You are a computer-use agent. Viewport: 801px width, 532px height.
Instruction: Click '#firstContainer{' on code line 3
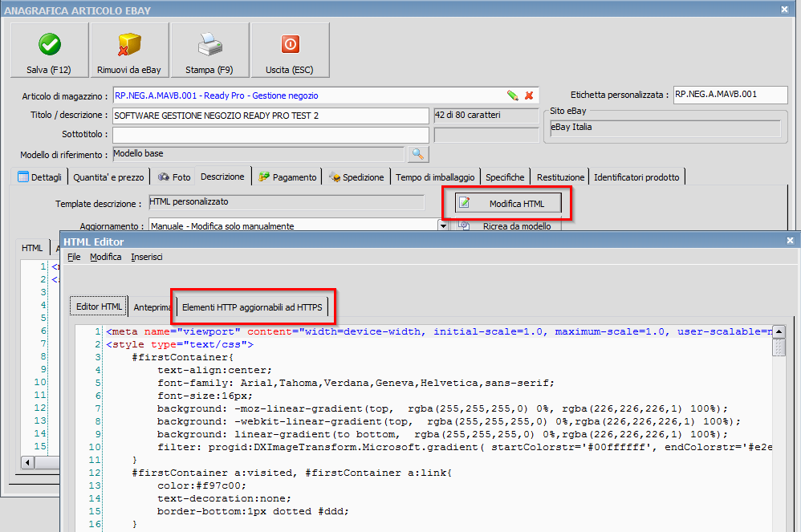pos(182,357)
